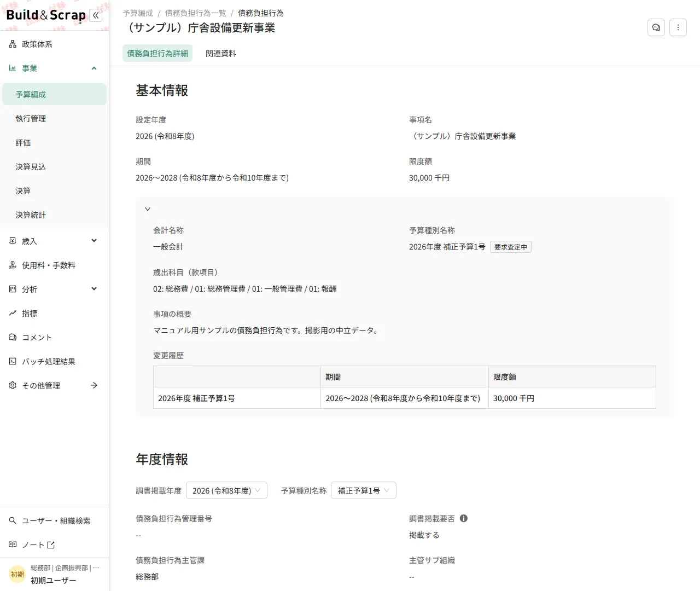700x591 pixels.
Task: Open その他管理 via the arrow
Action: [x=94, y=385]
